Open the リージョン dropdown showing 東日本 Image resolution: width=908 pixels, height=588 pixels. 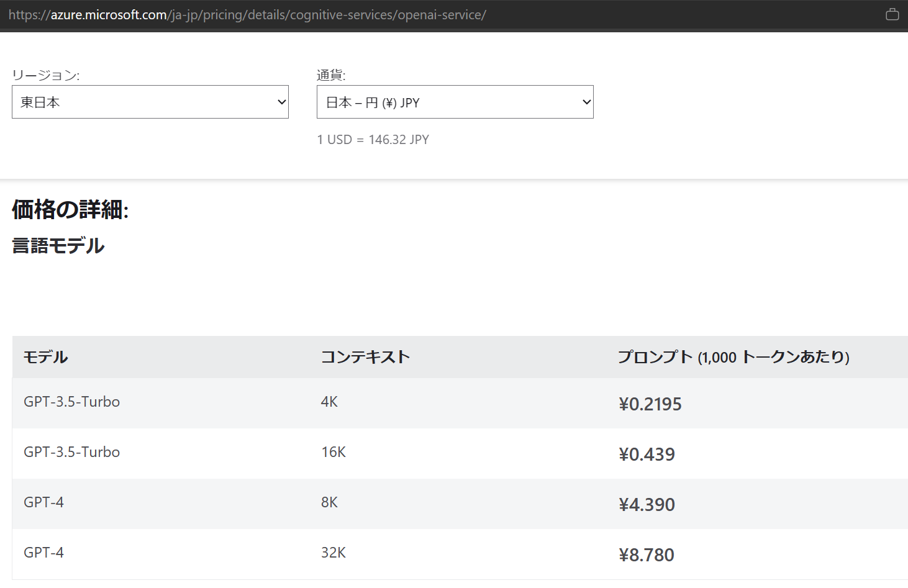point(150,102)
